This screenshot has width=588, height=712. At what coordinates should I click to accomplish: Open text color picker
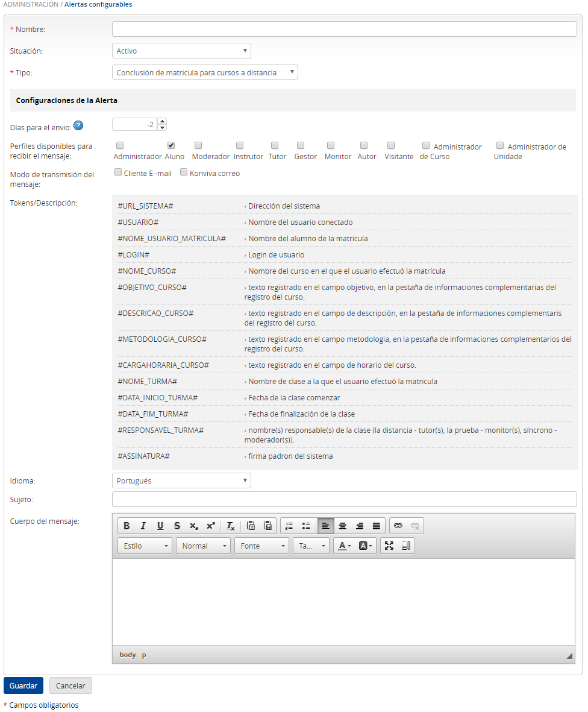[345, 546]
